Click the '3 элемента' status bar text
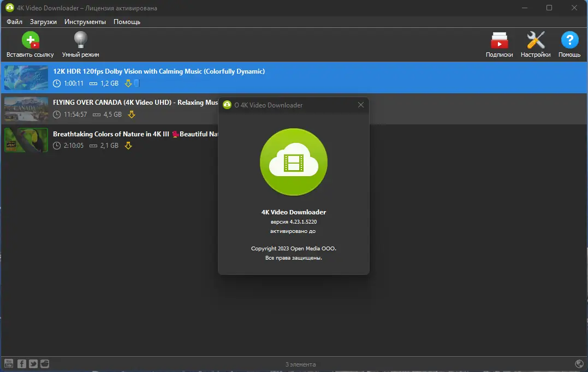This screenshot has height=372, width=588. 300,364
